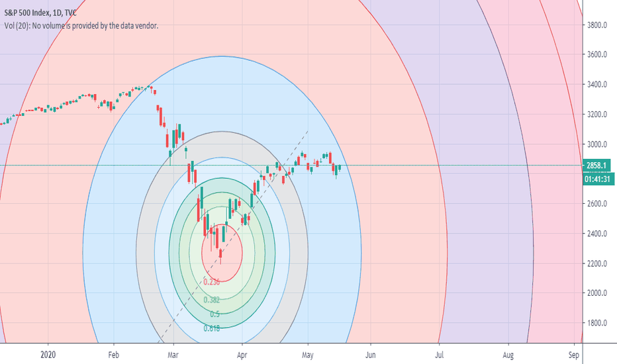Click the Jun label on time axis
Viewport: 617px width, 364px height.
click(x=370, y=355)
